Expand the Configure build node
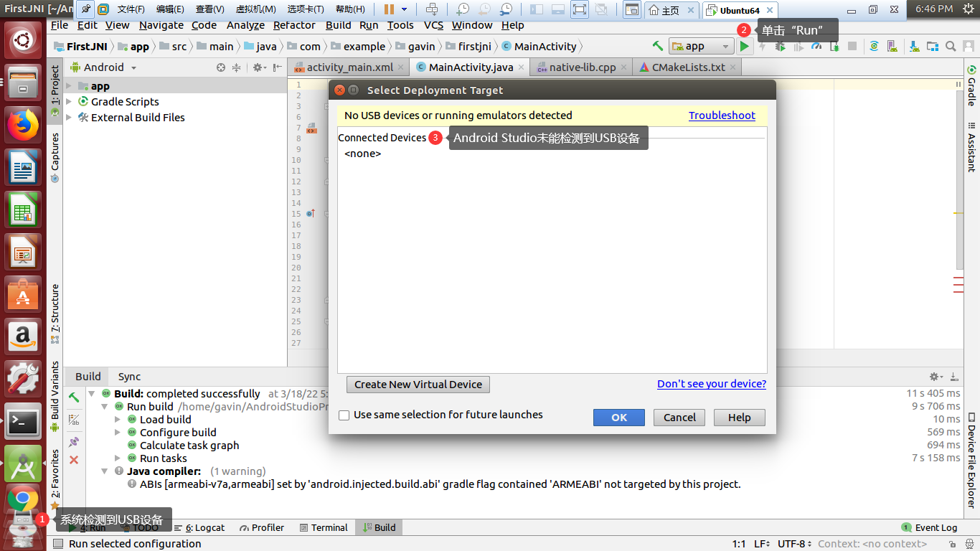980x551 pixels. click(x=118, y=433)
